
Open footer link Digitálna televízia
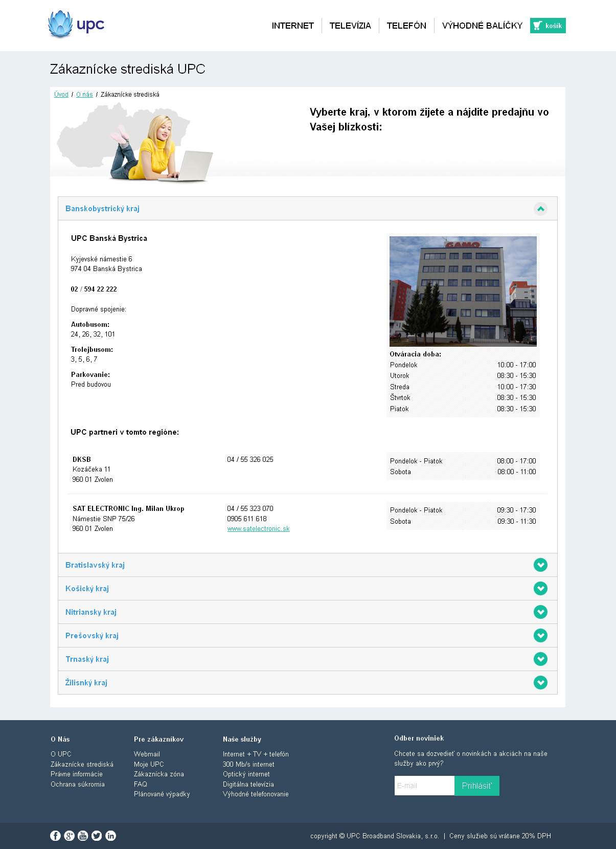(x=248, y=785)
